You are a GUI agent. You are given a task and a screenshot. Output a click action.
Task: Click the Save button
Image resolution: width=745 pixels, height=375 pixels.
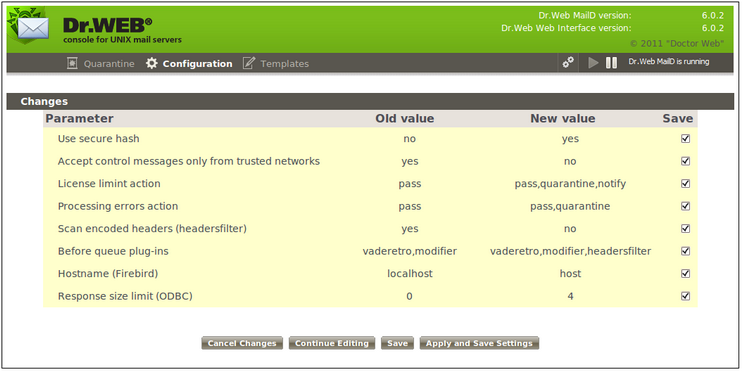coord(397,343)
